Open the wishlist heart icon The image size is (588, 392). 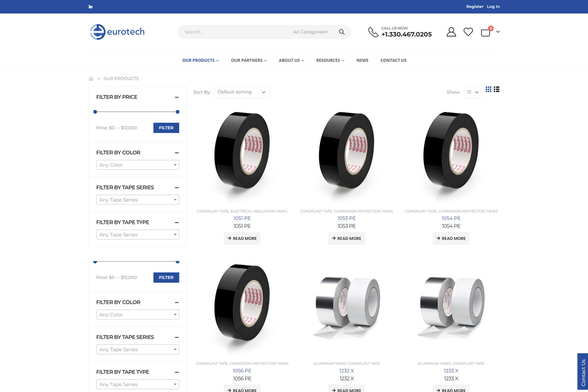[x=468, y=32]
